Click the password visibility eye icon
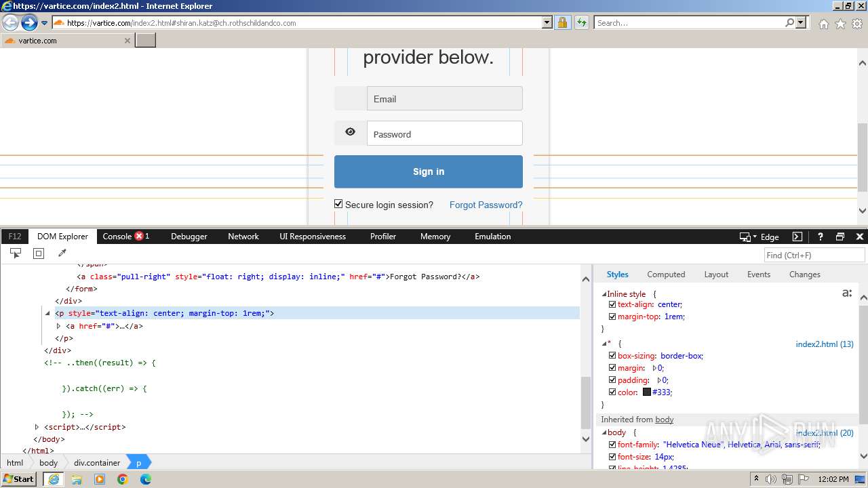The height and width of the screenshot is (488, 868). pyautogui.click(x=350, y=132)
